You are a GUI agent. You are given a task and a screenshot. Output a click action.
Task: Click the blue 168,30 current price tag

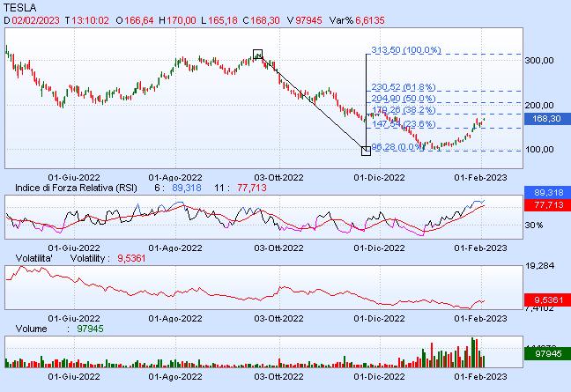tap(547, 119)
